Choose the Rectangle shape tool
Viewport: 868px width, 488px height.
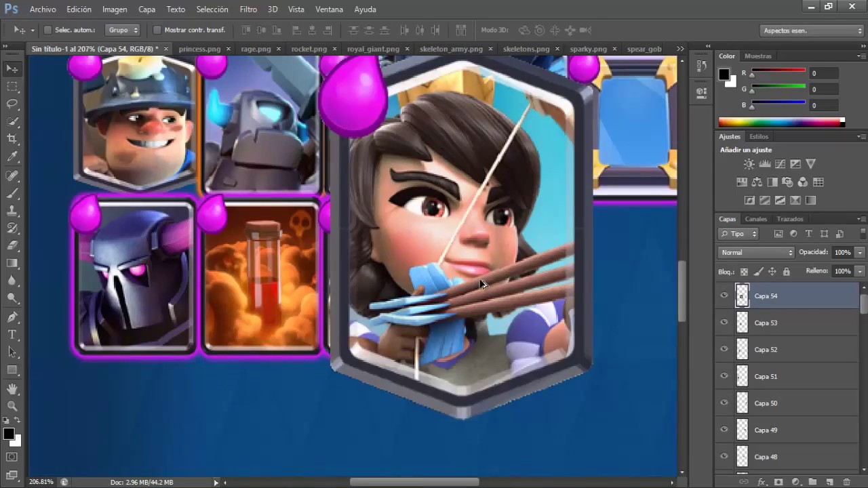[12, 369]
